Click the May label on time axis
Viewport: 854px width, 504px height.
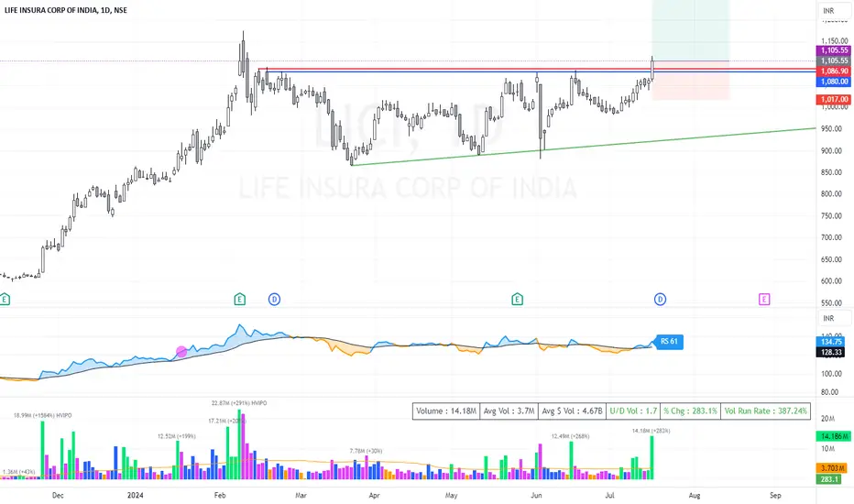(x=451, y=495)
